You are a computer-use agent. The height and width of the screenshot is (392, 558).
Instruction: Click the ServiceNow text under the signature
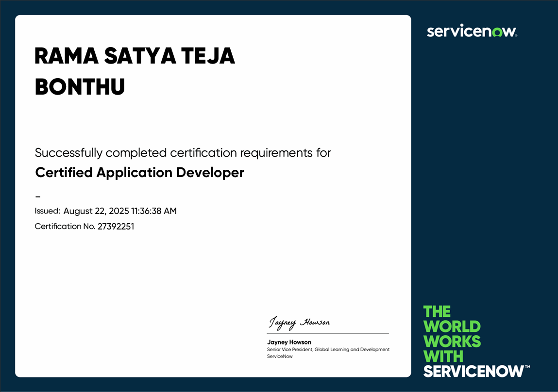(279, 356)
